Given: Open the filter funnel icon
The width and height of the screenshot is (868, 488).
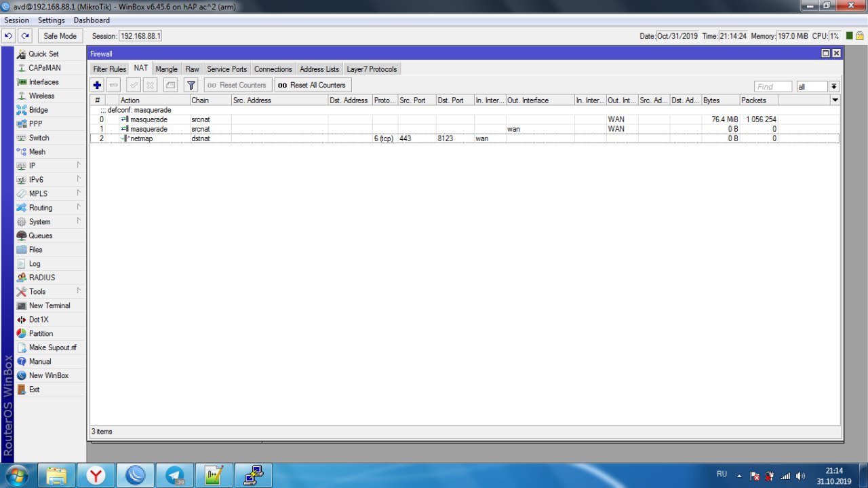Looking at the screenshot, I should tap(191, 86).
